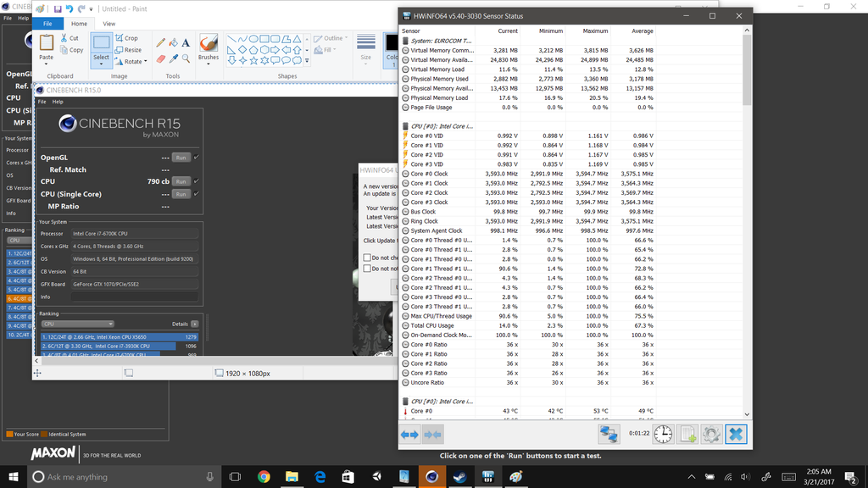Toggle the checkmark next to CPU (Single Core) Run
The height and width of the screenshot is (488, 868).
tap(197, 194)
